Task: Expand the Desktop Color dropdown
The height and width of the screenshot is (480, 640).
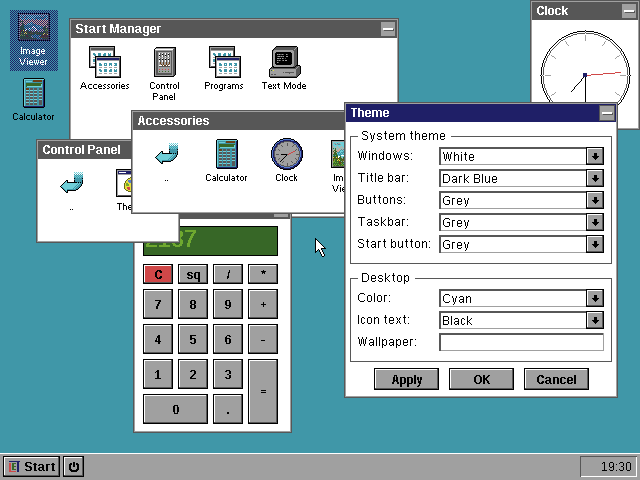Action: tap(595, 298)
